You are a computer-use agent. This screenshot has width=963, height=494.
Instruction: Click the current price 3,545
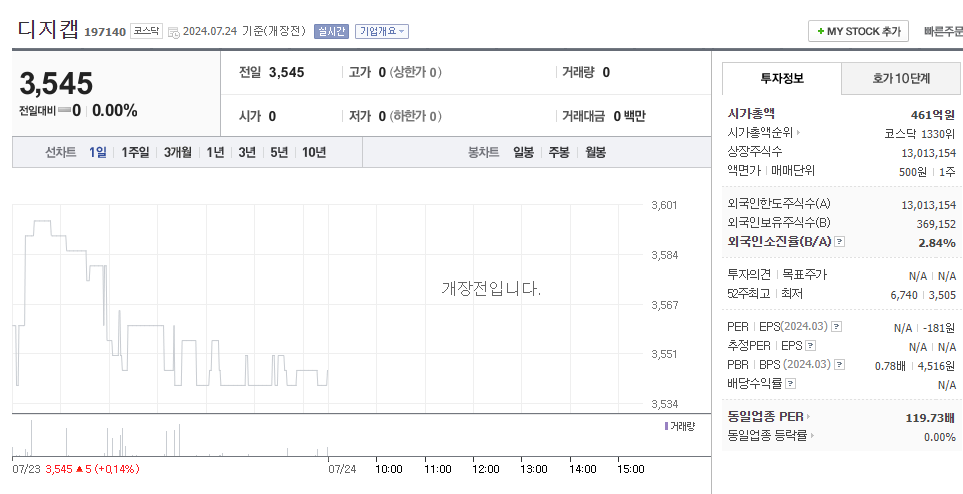click(57, 84)
